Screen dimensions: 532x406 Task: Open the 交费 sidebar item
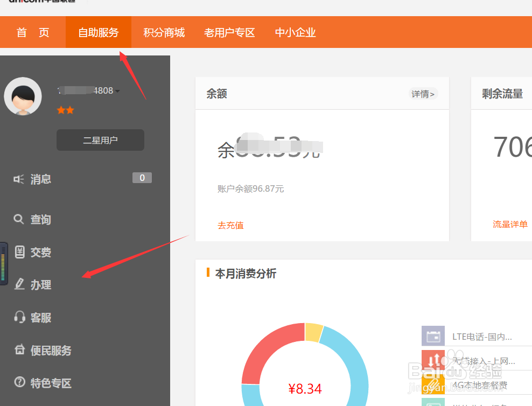[41, 252]
